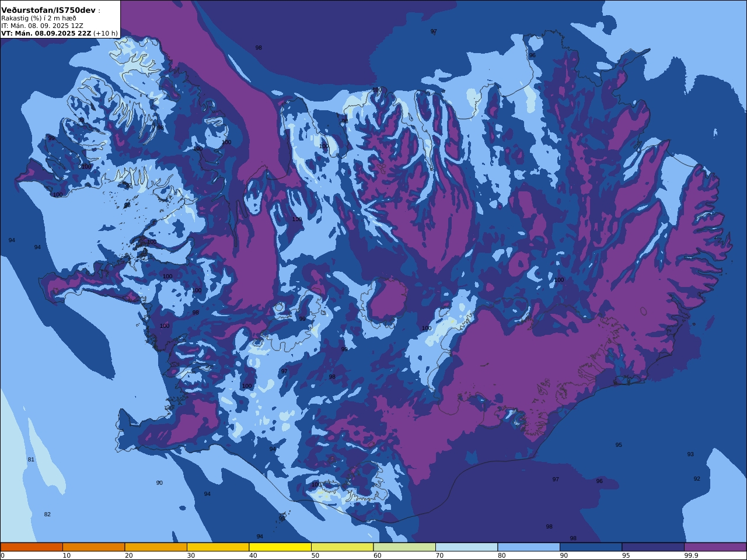The width and height of the screenshot is (747, 560).
Task: Click the "IT: Mán. 08. 09. 2025 12Z" line
Action: point(42,26)
